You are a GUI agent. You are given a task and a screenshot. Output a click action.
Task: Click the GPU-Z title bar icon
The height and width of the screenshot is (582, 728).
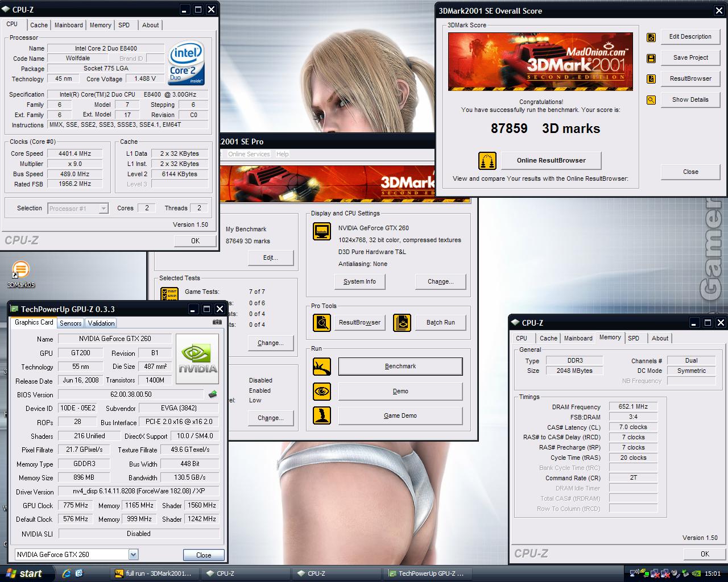[14, 309]
